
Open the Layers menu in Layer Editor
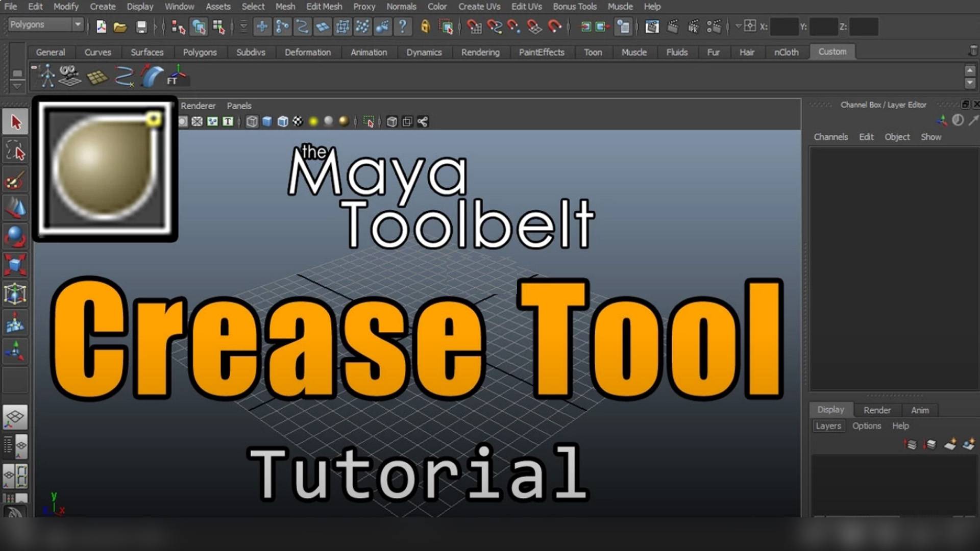(828, 426)
